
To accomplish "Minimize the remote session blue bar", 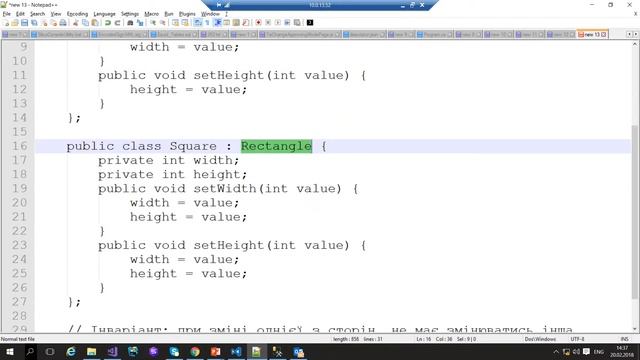I will (402, 5).
